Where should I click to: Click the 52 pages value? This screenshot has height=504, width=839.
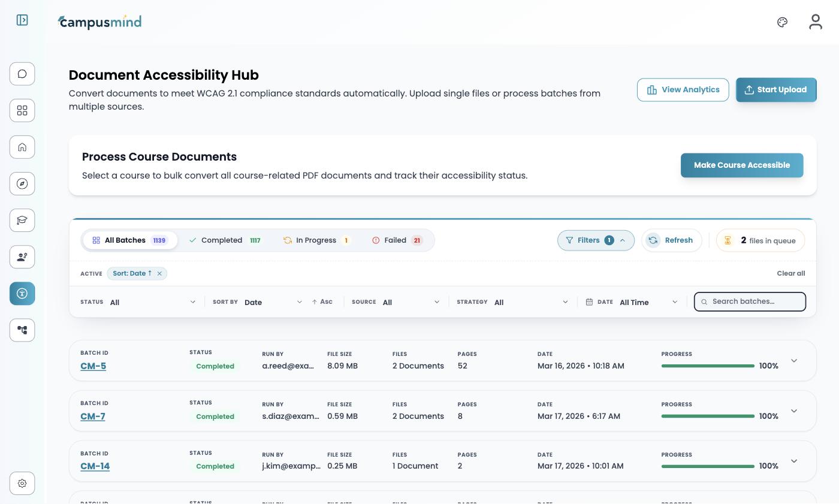pos(462,366)
